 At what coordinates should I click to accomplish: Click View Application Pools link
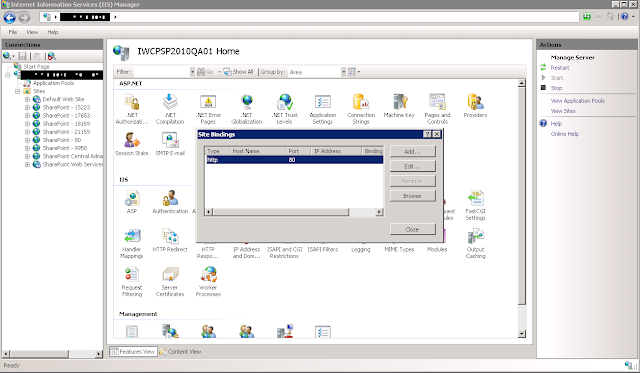(x=577, y=101)
